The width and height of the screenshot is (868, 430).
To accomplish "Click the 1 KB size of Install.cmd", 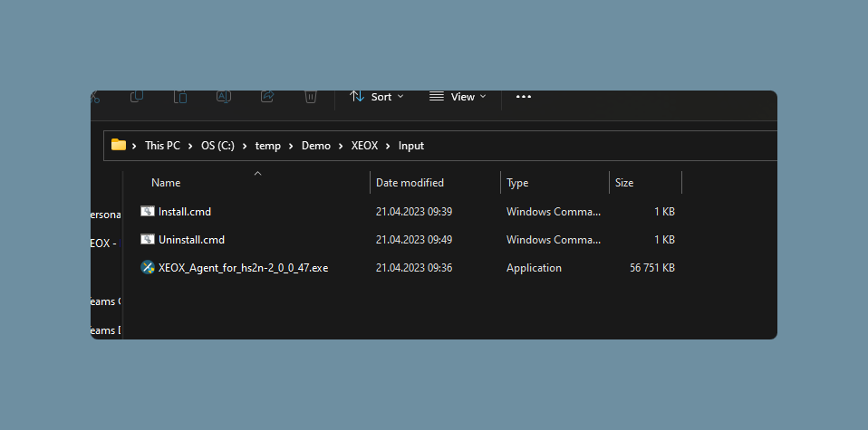I will point(664,212).
